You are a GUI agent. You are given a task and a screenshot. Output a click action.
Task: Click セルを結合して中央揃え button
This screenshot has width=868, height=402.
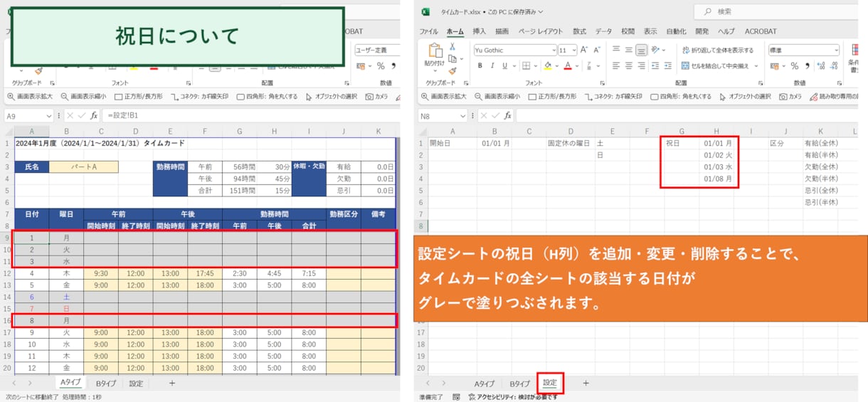714,65
